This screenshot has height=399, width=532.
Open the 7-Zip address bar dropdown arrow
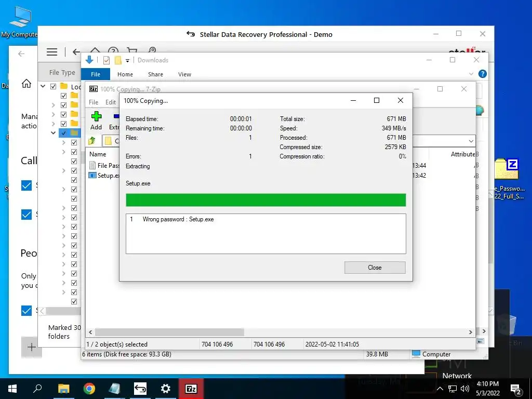click(x=471, y=141)
